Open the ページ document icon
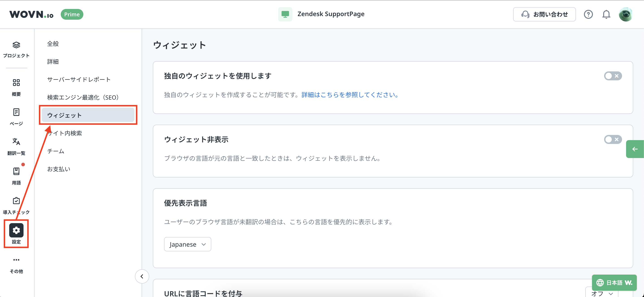Image resolution: width=644 pixels, height=297 pixels. click(16, 112)
